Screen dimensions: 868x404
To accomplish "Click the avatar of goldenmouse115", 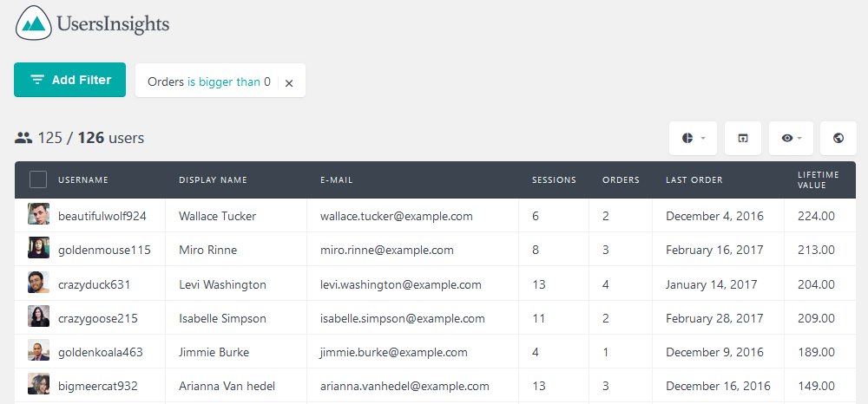I will coord(39,248).
